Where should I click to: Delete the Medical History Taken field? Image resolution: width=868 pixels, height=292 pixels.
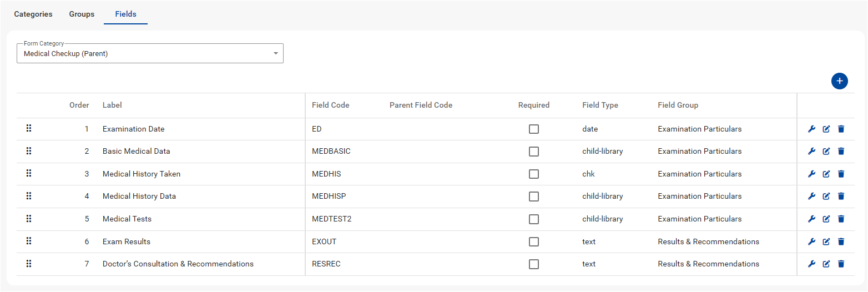(841, 174)
